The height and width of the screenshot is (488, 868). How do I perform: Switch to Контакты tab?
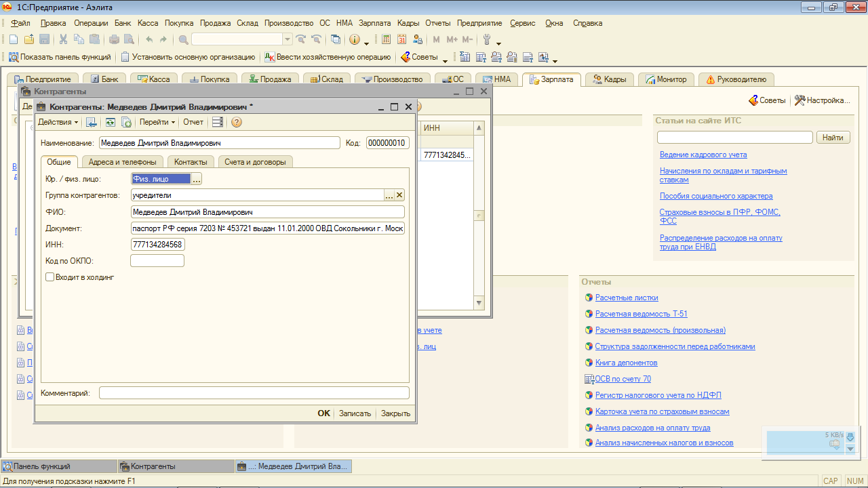point(191,162)
